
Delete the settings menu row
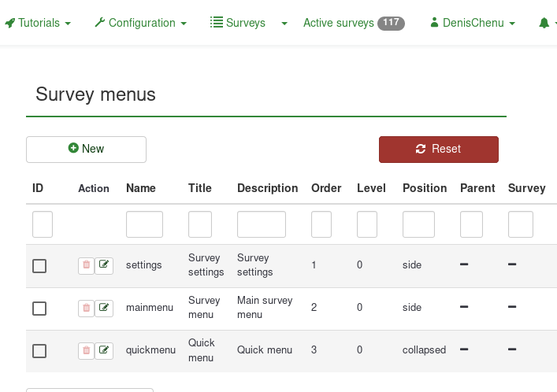click(x=86, y=266)
